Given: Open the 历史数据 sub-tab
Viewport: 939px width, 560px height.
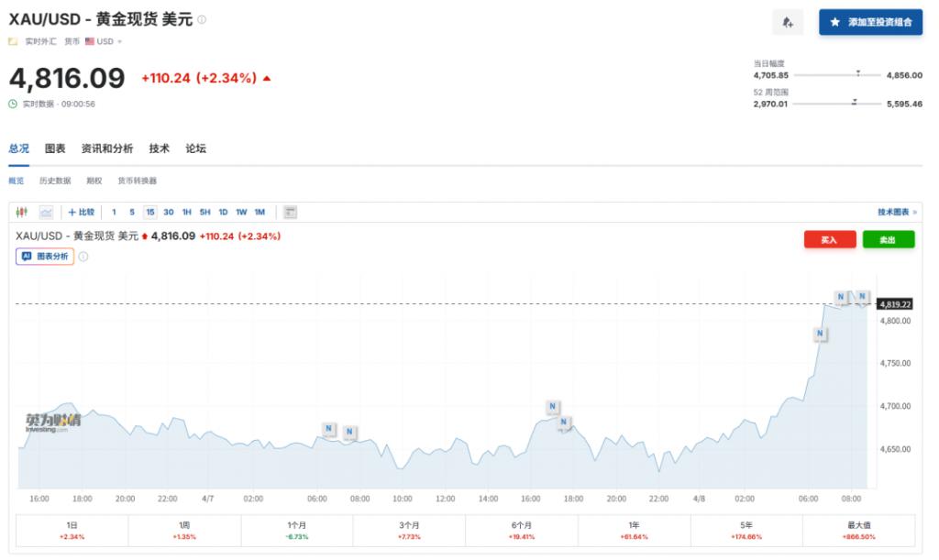Looking at the screenshot, I should pos(55,181).
